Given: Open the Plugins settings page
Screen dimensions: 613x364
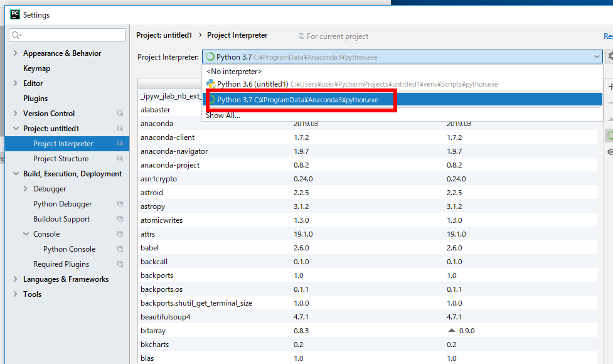Looking at the screenshot, I should [36, 98].
